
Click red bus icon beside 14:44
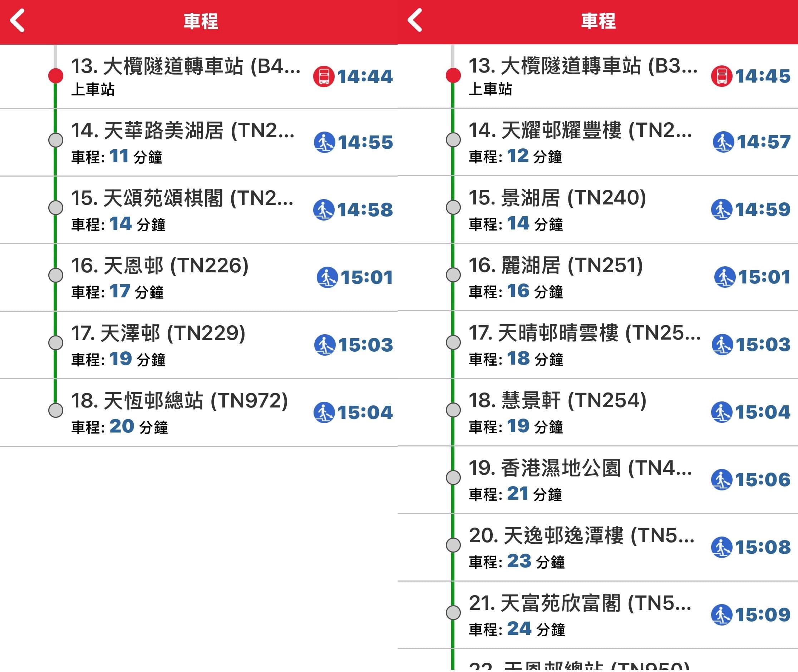(324, 76)
